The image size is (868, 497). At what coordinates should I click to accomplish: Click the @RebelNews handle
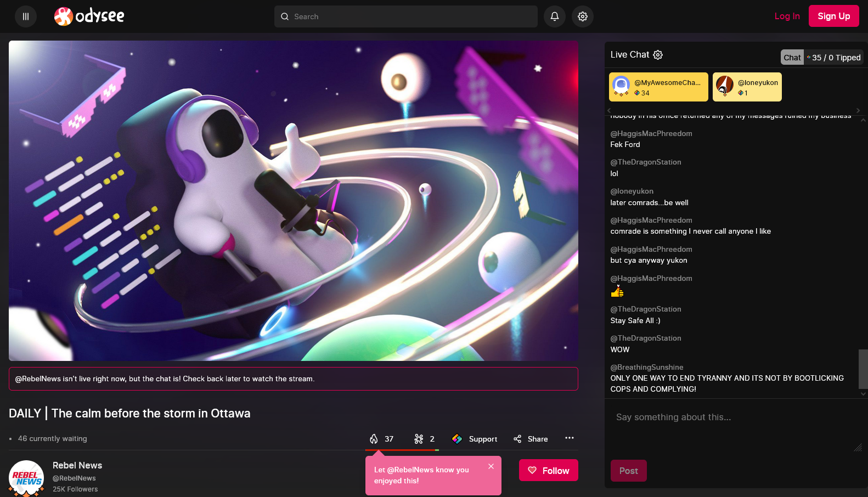click(x=74, y=478)
